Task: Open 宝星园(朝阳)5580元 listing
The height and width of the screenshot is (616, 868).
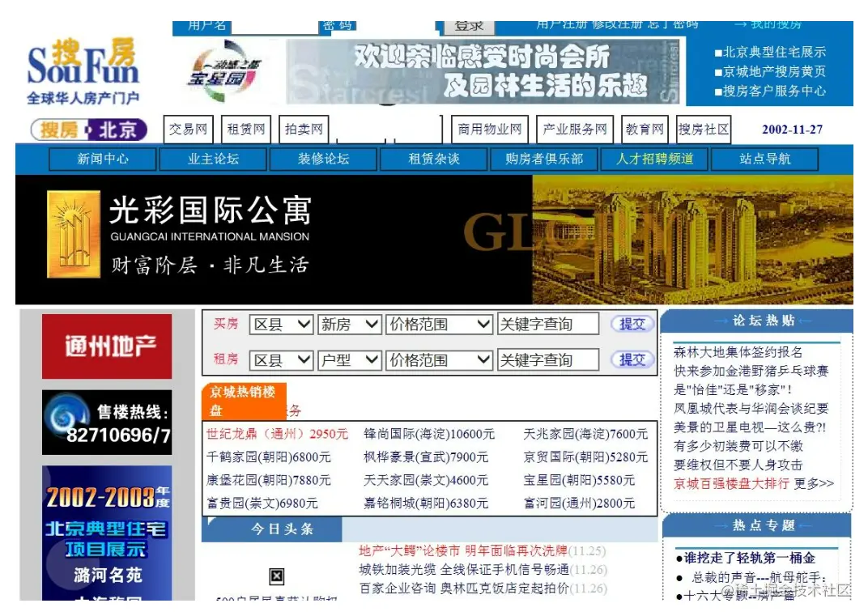Action: (579, 480)
